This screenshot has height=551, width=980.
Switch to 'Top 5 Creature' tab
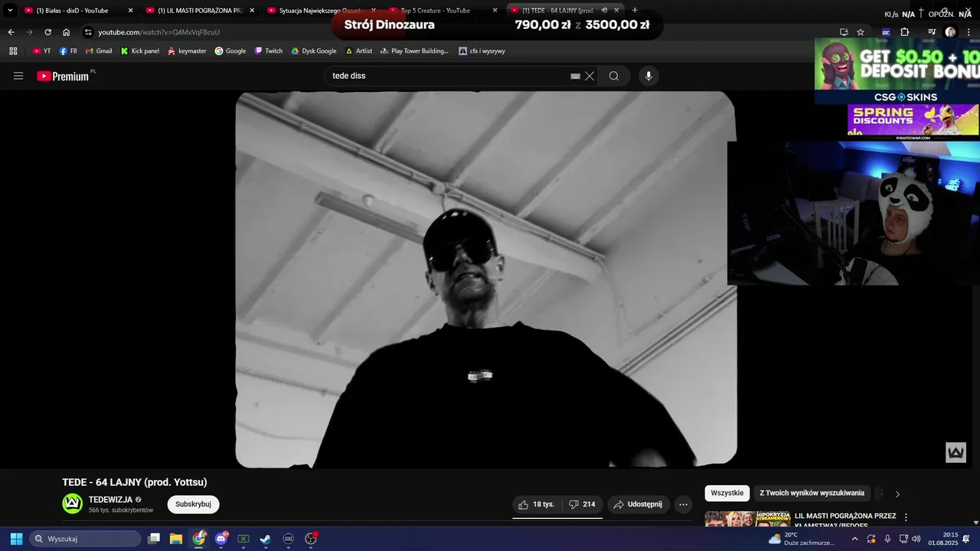[x=442, y=11]
